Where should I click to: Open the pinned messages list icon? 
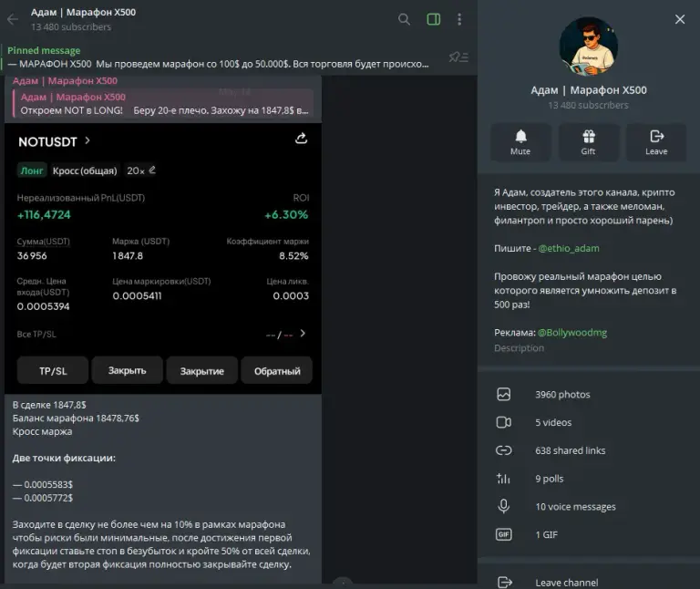click(x=458, y=57)
